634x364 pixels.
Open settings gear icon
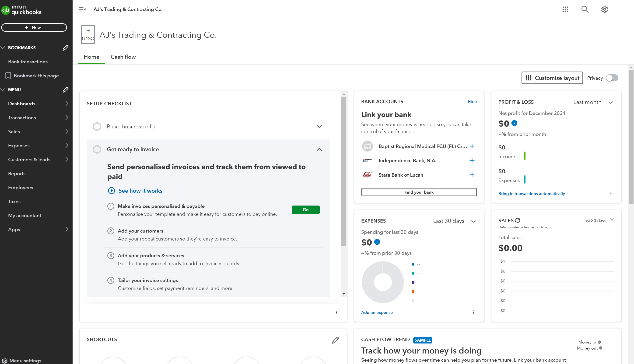tap(604, 9)
